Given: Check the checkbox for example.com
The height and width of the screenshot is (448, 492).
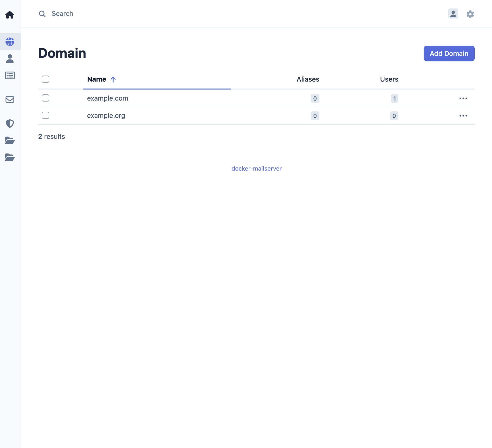Looking at the screenshot, I should 45,98.
